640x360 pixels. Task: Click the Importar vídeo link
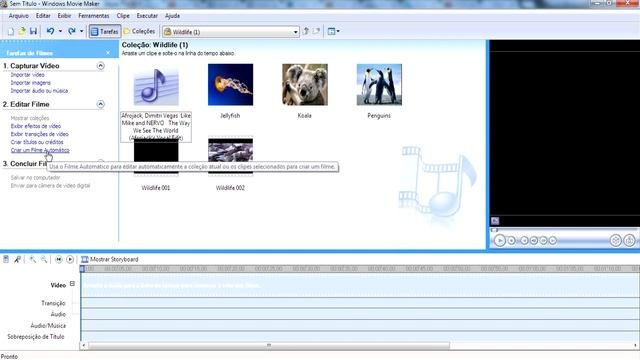[27, 75]
